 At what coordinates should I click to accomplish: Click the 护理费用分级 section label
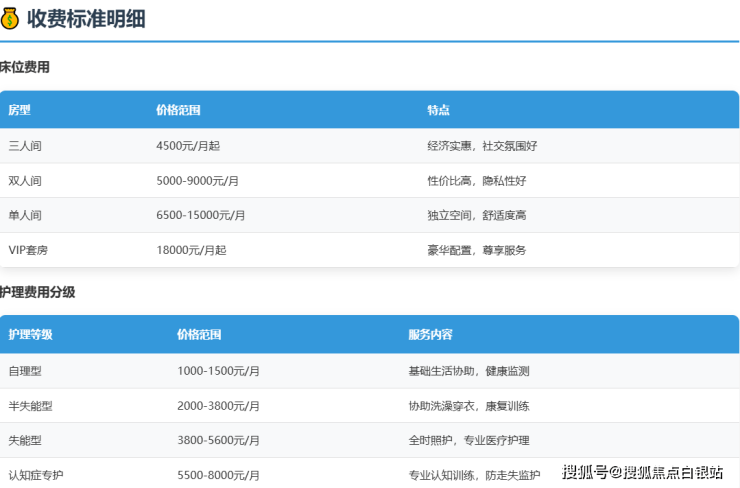coord(37,292)
